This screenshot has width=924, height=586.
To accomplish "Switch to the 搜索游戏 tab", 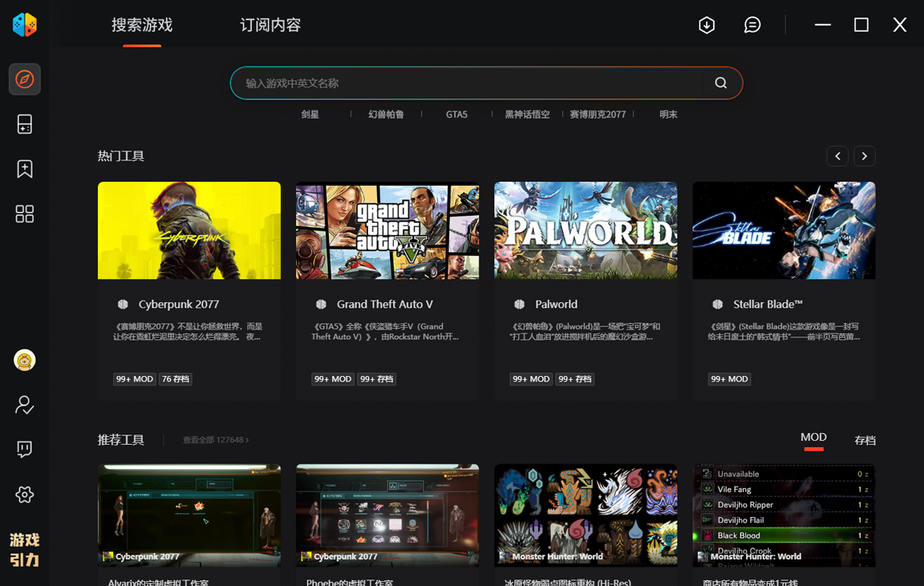I will [142, 26].
